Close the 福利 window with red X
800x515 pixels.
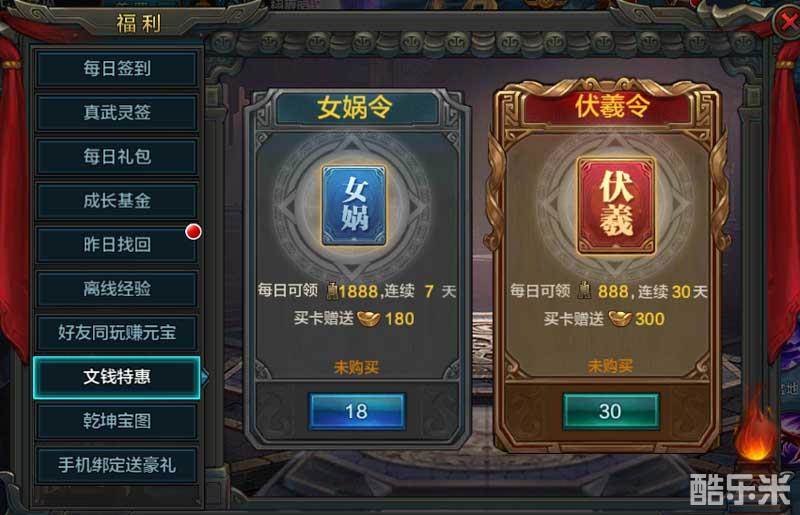[786, 21]
